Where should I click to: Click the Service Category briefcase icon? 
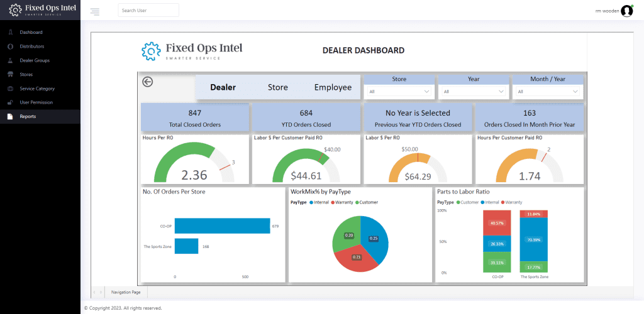click(10, 89)
